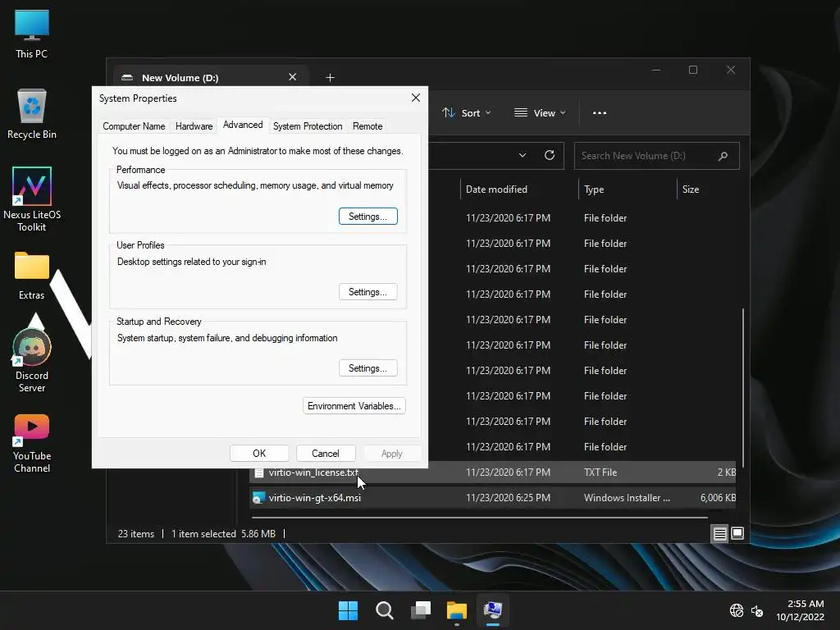The width and height of the screenshot is (840, 630).
Task: Select the Advanced tab
Action: click(x=243, y=125)
